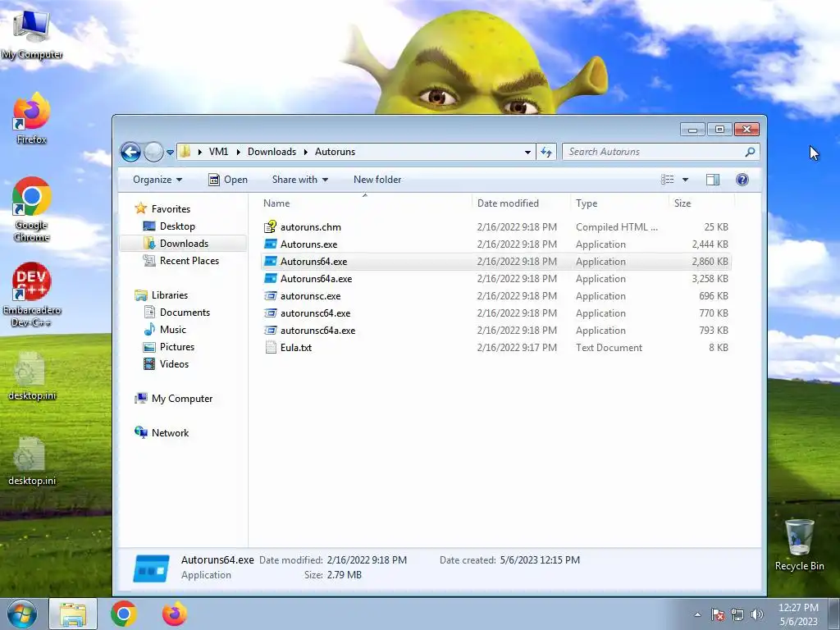Change view using the view icon
This screenshot has width=840, height=630.
pos(667,180)
